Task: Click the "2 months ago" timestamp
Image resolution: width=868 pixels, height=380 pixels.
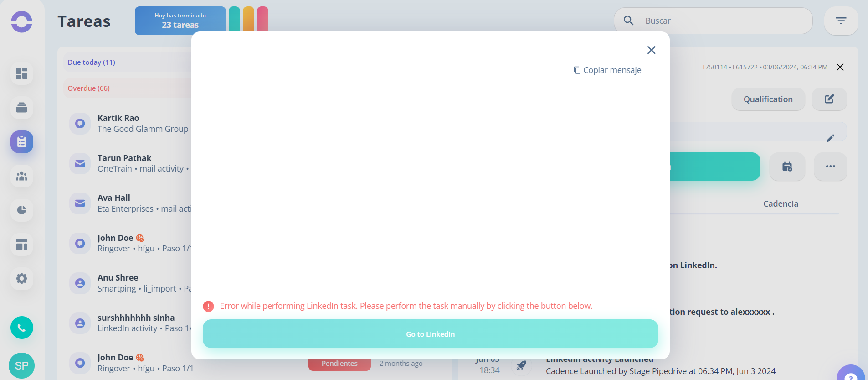Action: pyautogui.click(x=401, y=364)
